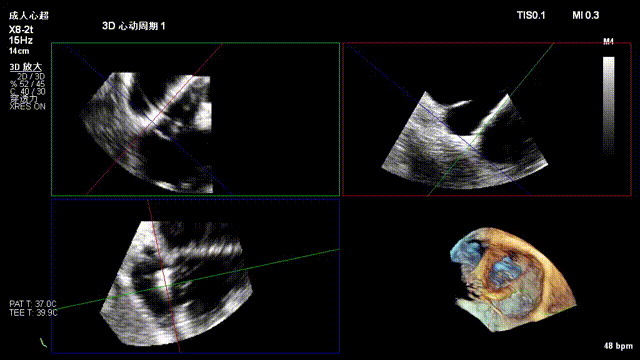This screenshot has width=640, height=360.
Task: Click the 3D 心动周期 1 title
Action: [x=133, y=26]
